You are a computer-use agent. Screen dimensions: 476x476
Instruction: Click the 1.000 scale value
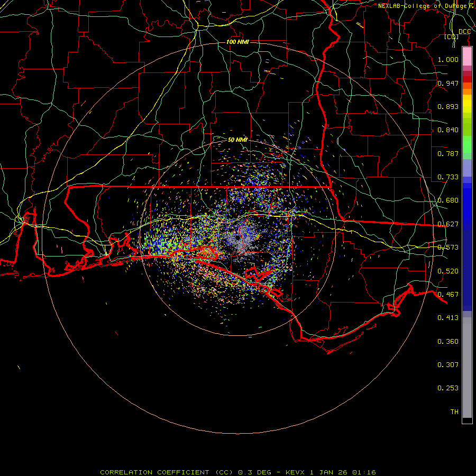448,59
